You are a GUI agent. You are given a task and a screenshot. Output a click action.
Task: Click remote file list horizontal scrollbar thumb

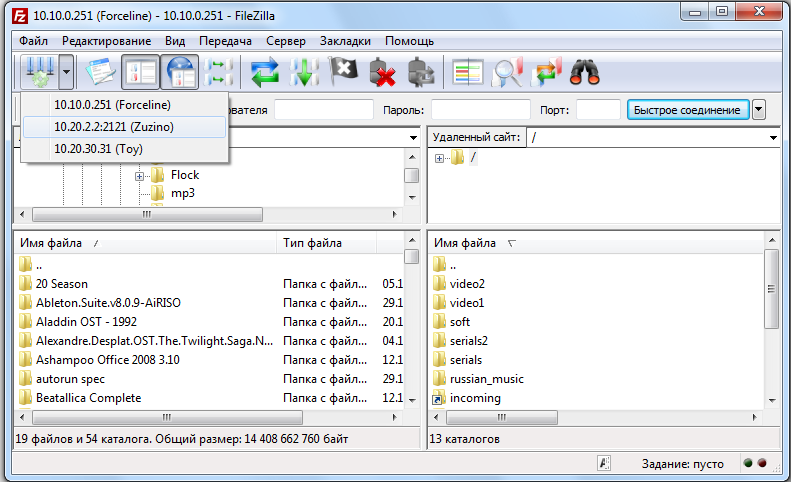[x=502, y=417]
